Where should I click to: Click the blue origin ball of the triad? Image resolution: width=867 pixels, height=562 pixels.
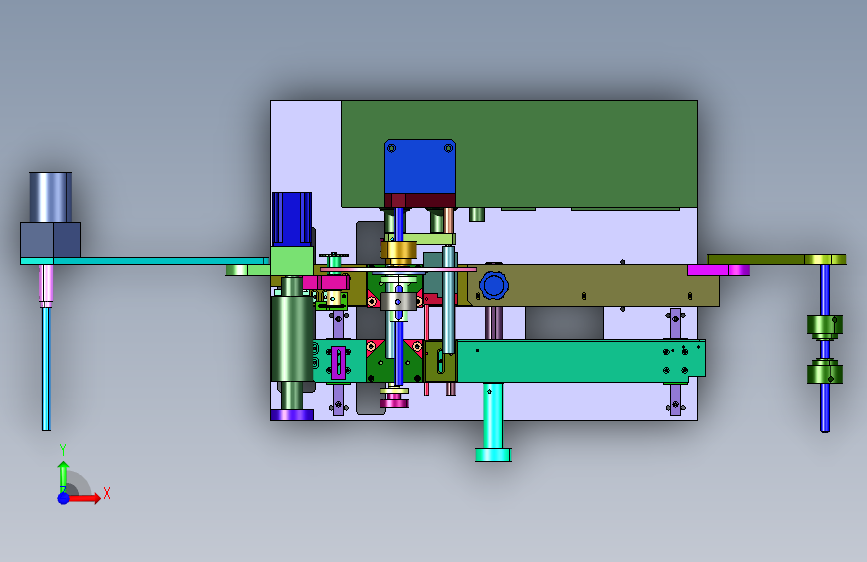pyautogui.click(x=63, y=498)
